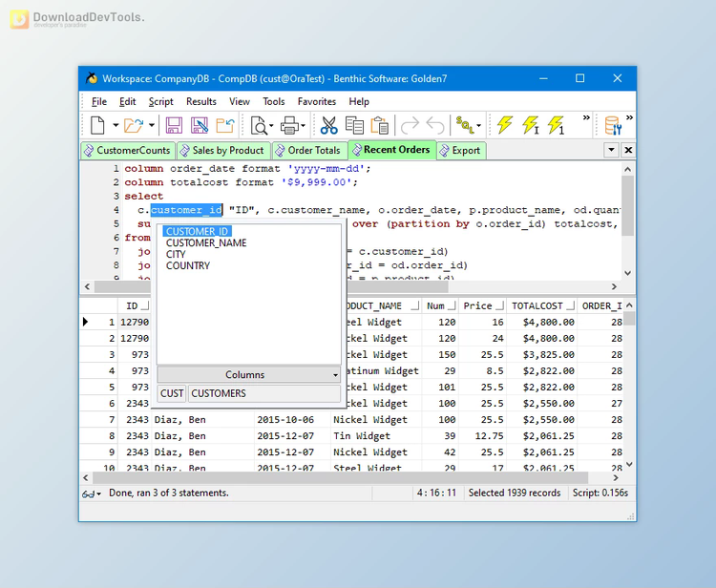Screen dimensions: 716x588
Task: Close the current tab with X
Action: [x=628, y=150]
